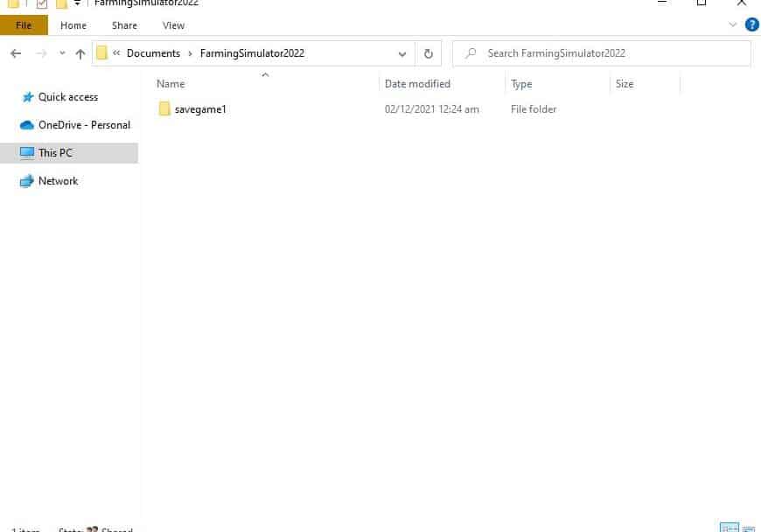Switch to the Home ribbon tab

point(73,25)
